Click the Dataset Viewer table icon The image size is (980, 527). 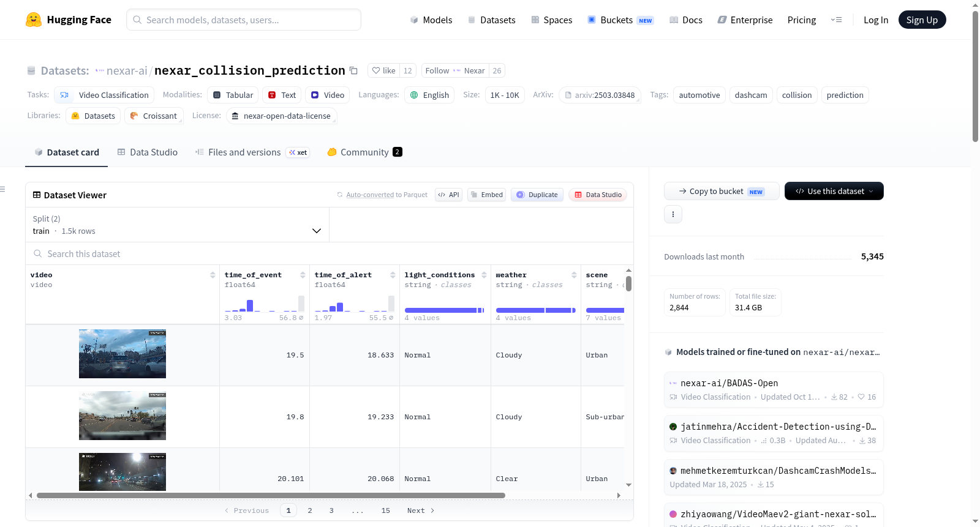point(37,195)
